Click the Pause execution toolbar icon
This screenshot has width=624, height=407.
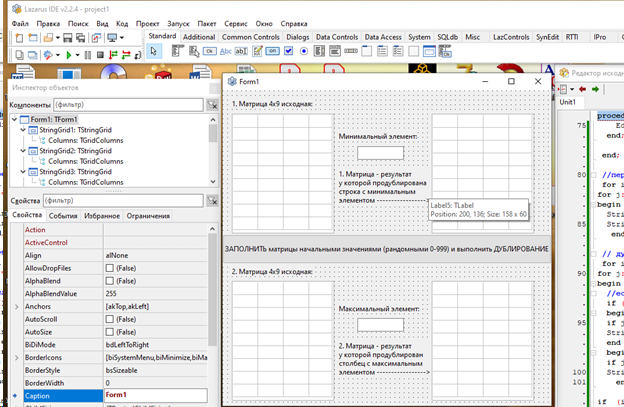87,54
